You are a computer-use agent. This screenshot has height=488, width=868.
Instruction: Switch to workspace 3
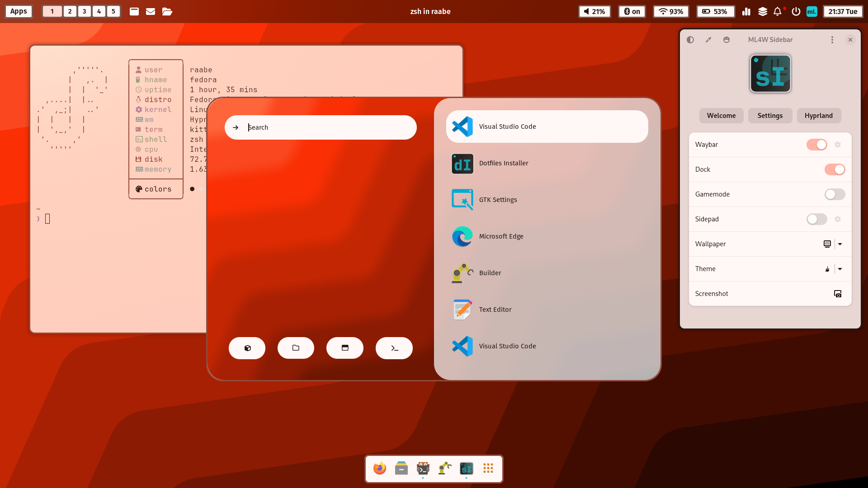84,12
